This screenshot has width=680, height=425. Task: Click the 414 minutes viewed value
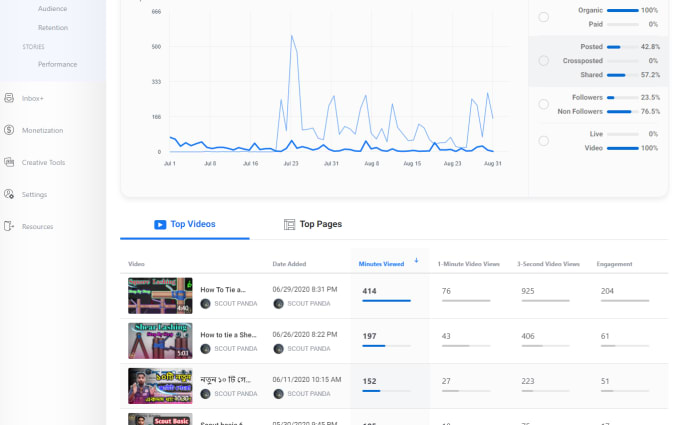coord(369,291)
